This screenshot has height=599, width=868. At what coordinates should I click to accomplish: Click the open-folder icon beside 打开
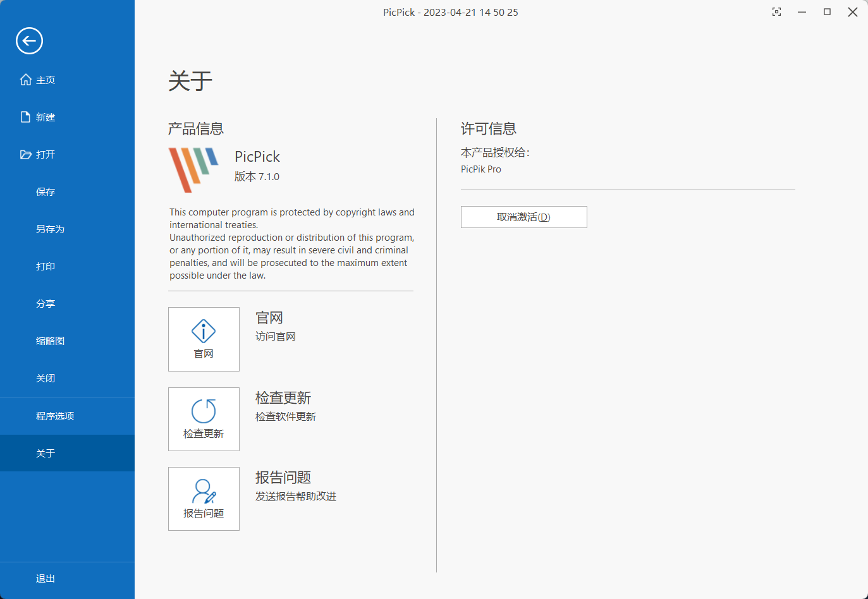pyautogui.click(x=26, y=154)
